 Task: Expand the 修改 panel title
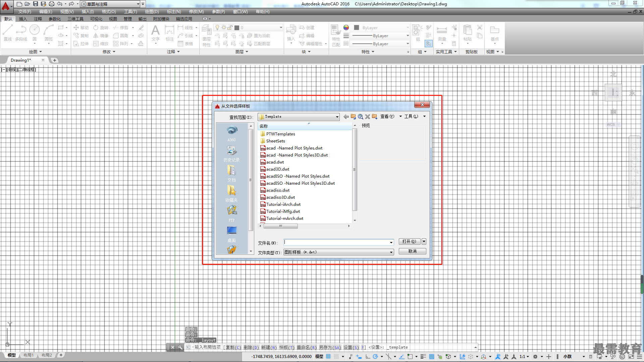click(109, 52)
